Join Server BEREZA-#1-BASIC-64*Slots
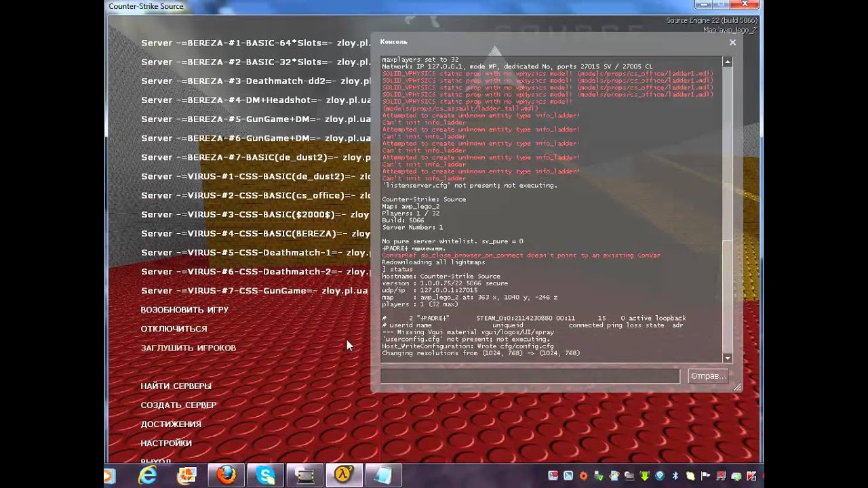The height and width of the screenshot is (488, 868). [256, 43]
